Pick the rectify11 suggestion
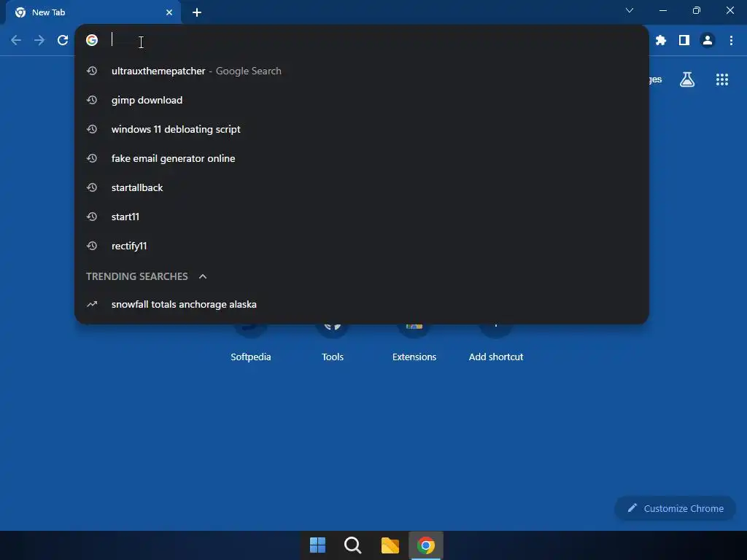This screenshot has width=747, height=560. (x=362, y=246)
